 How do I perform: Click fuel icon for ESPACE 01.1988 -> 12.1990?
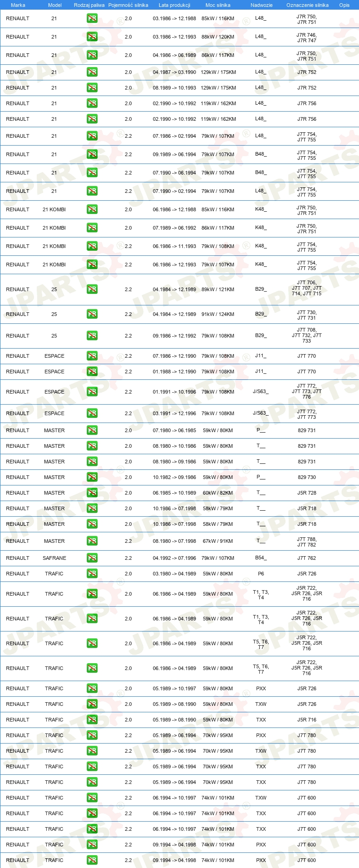coord(92,372)
